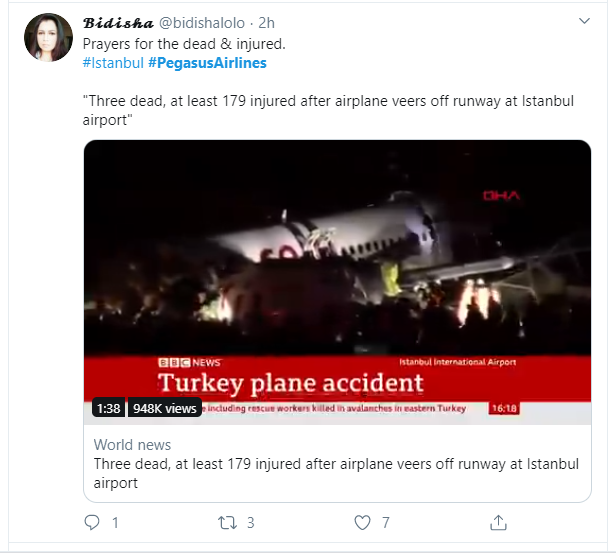Image resolution: width=616 pixels, height=555 pixels.
Task: Open the card headline below World news
Action: point(336,473)
